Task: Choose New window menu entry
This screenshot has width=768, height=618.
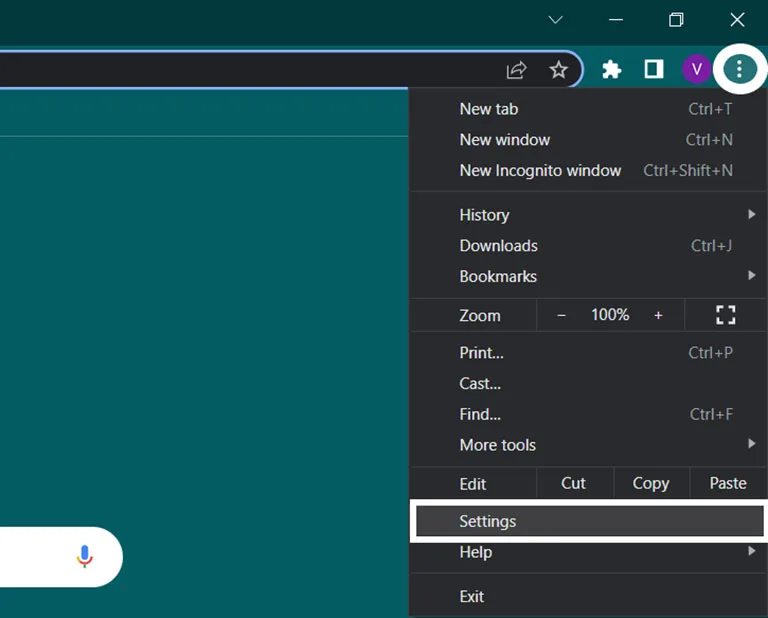Action: pos(588,140)
